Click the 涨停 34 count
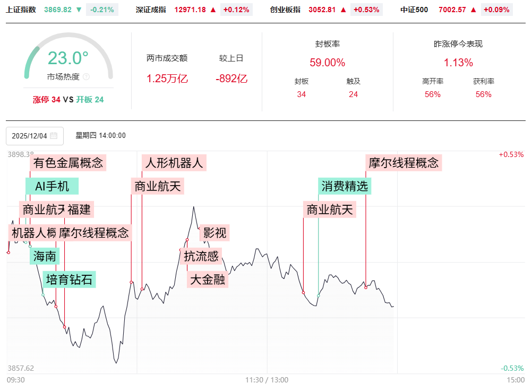This screenshot has height=392, width=532. [47, 100]
